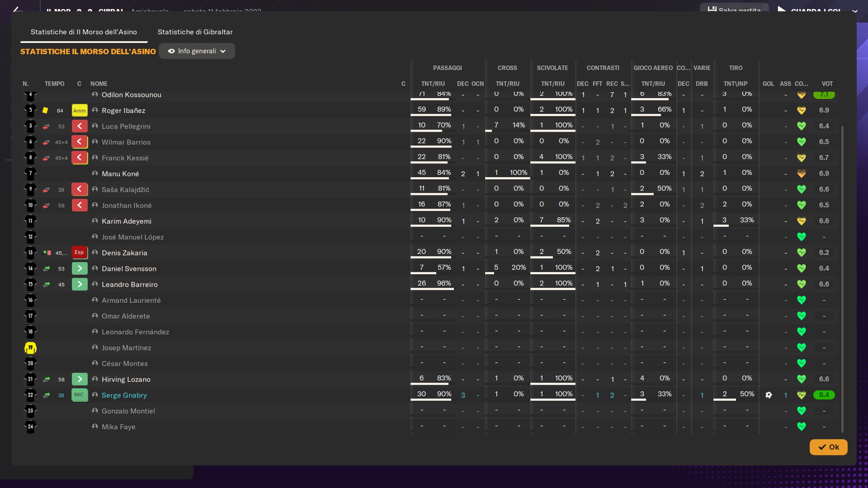Open Karim Adeyemi player profile
The width and height of the screenshot is (868, 488).
click(x=127, y=221)
